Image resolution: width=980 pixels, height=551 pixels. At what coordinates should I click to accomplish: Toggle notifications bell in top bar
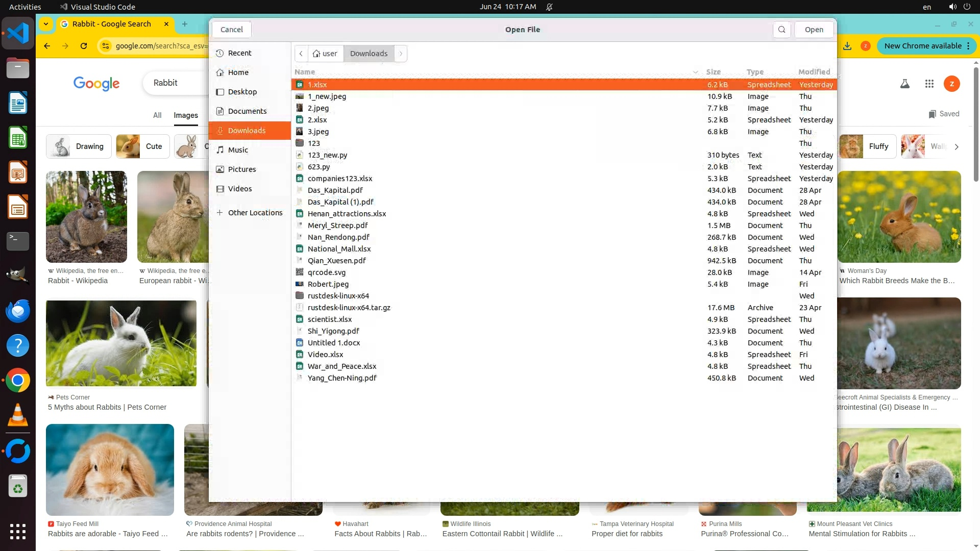click(x=549, y=7)
